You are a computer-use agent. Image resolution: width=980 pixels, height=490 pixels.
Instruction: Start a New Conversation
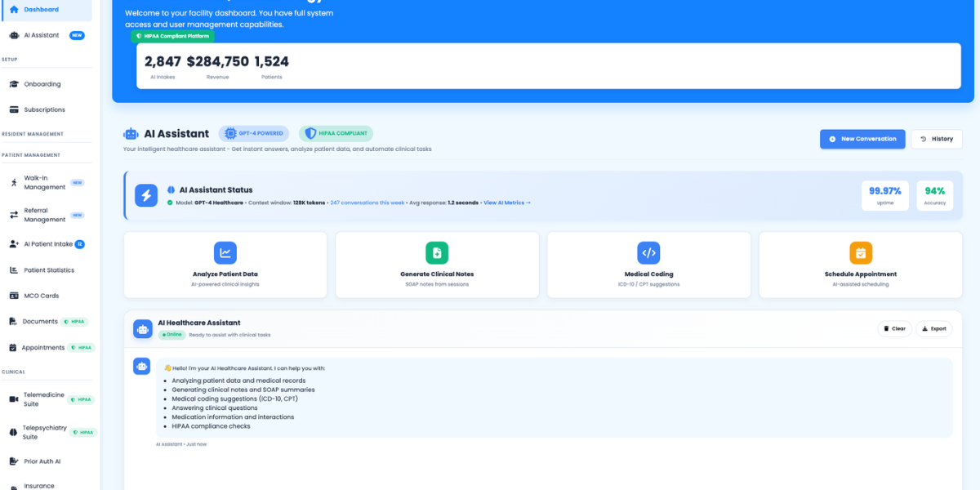862,139
